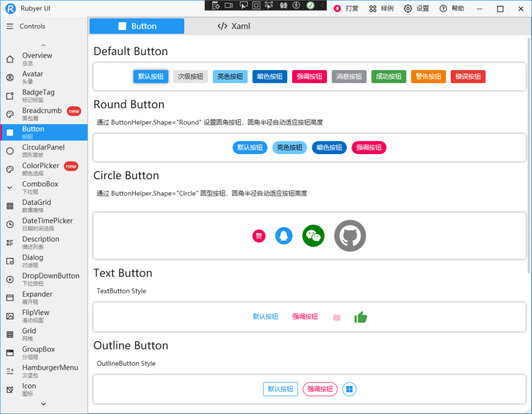Click the 样例 samples icon in the title bar
The width and height of the screenshot is (532, 414).
374,8
